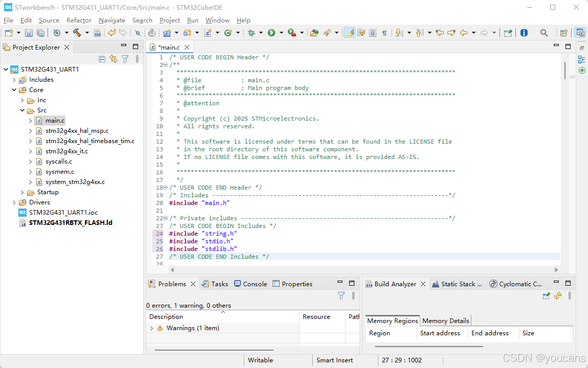This screenshot has width=588, height=368.
Task: Open the Window menu
Action: point(217,20)
